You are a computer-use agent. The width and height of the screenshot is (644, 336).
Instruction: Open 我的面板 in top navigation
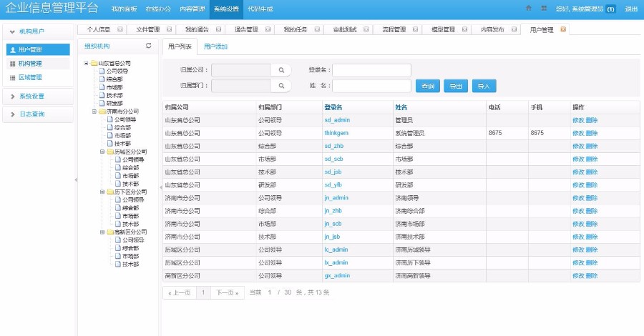click(124, 9)
